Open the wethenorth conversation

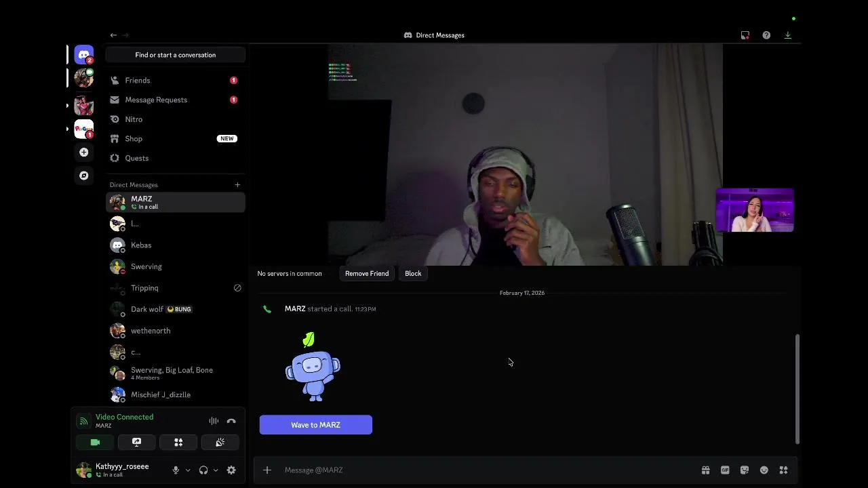(x=176, y=331)
